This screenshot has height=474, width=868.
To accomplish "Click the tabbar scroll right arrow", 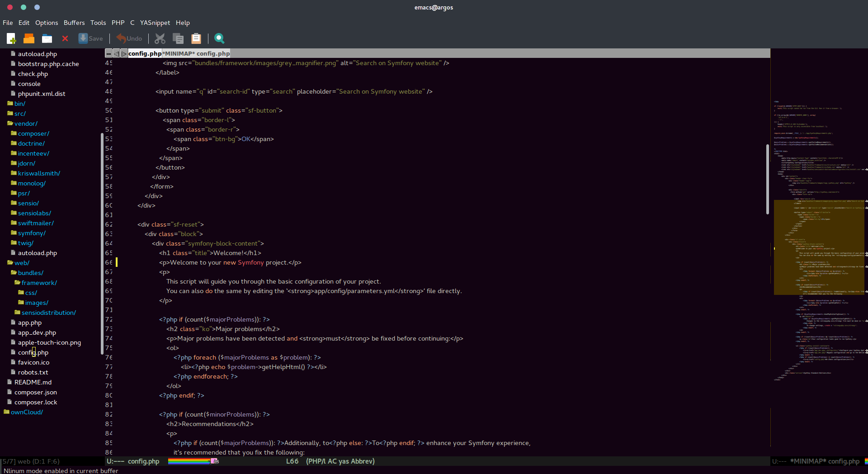I will click(x=124, y=53).
